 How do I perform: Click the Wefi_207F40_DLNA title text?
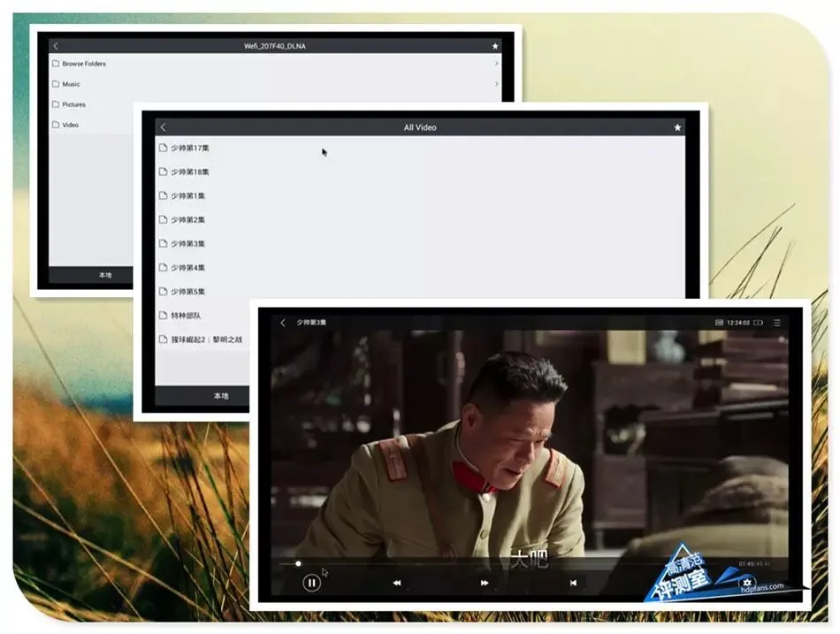[275, 46]
